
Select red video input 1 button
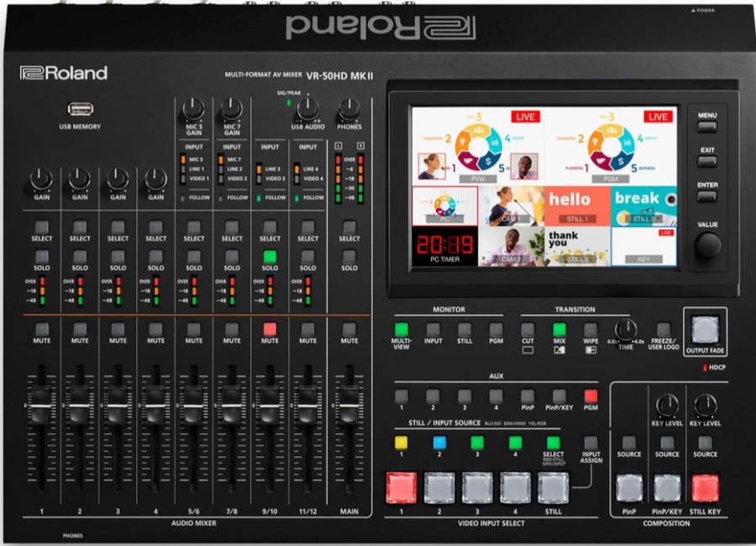pyautogui.click(x=401, y=487)
